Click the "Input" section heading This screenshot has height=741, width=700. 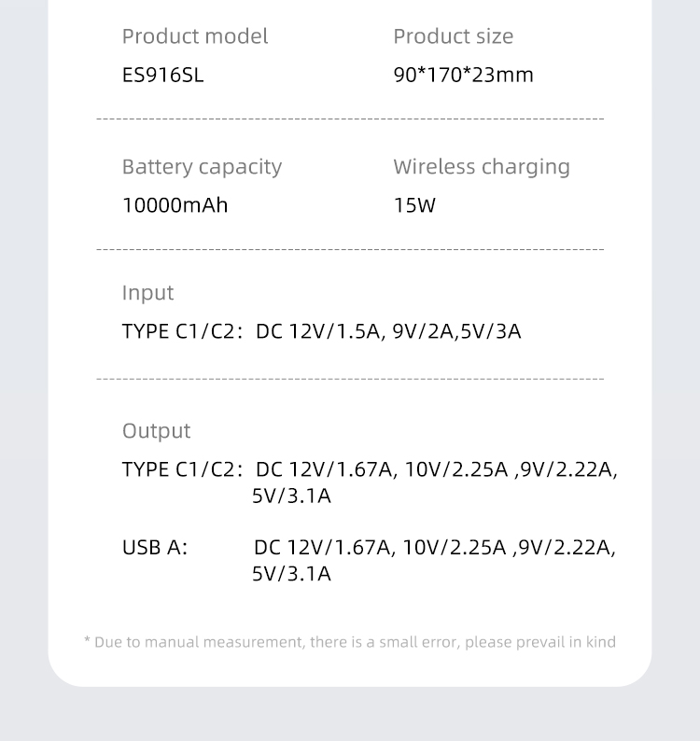[147, 293]
